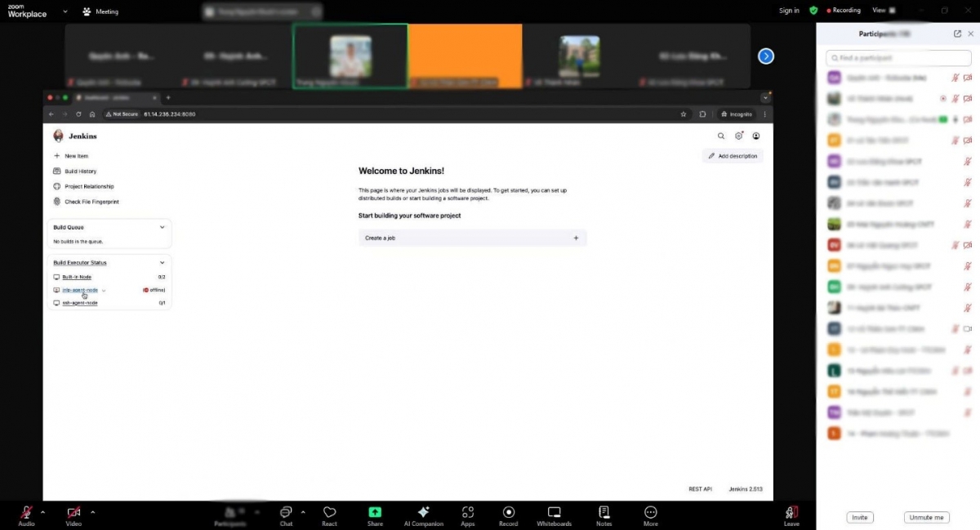This screenshot has width=980, height=530.
Task: Click Sign in in Zoom header
Action: (x=789, y=11)
